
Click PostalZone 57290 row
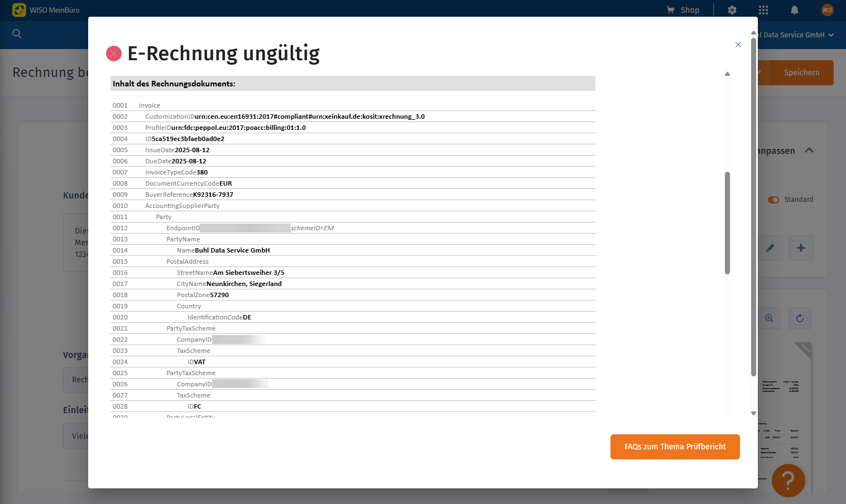pos(353,295)
